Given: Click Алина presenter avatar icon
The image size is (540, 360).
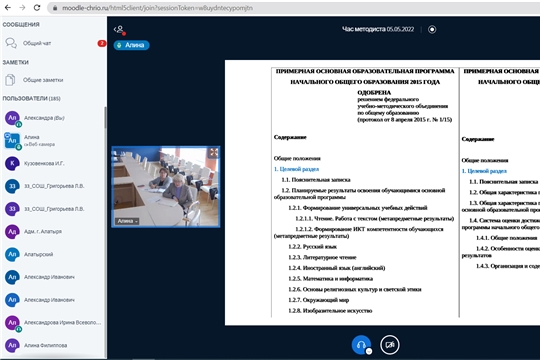Looking at the screenshot, I should coord(12,141).
